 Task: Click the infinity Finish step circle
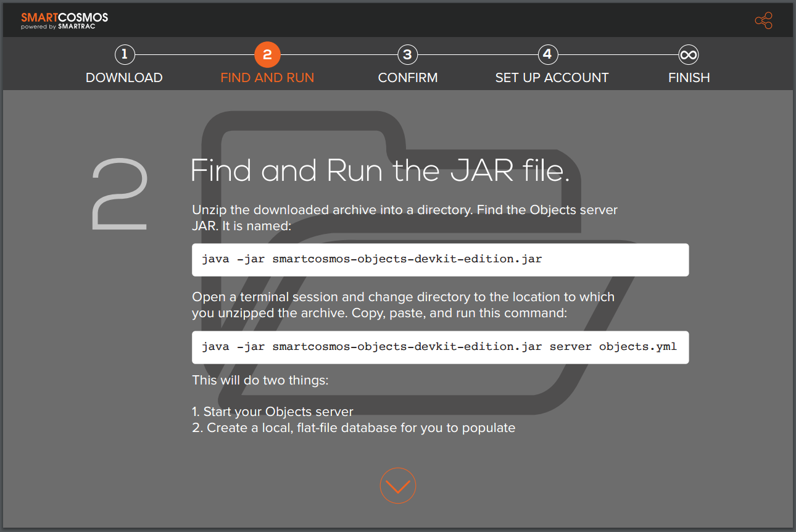coord(688,55)
